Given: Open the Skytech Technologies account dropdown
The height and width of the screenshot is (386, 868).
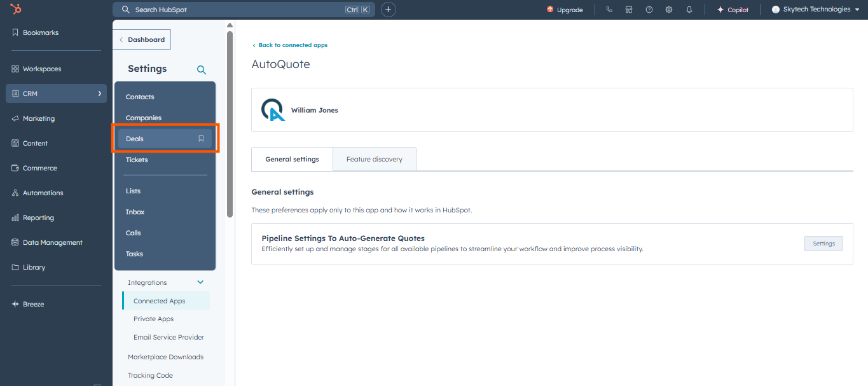Looking at the screenshot, I should pos(816,9).
